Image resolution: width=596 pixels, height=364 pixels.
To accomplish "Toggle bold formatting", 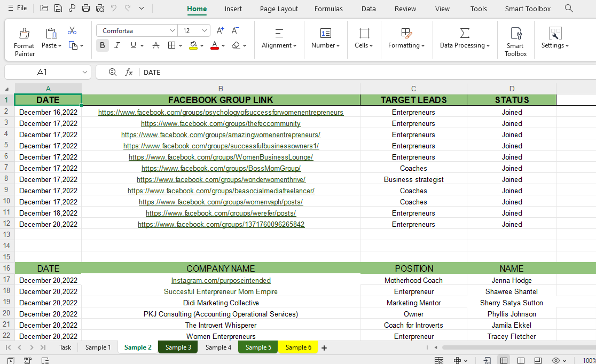I will click(x=103, y=45).
